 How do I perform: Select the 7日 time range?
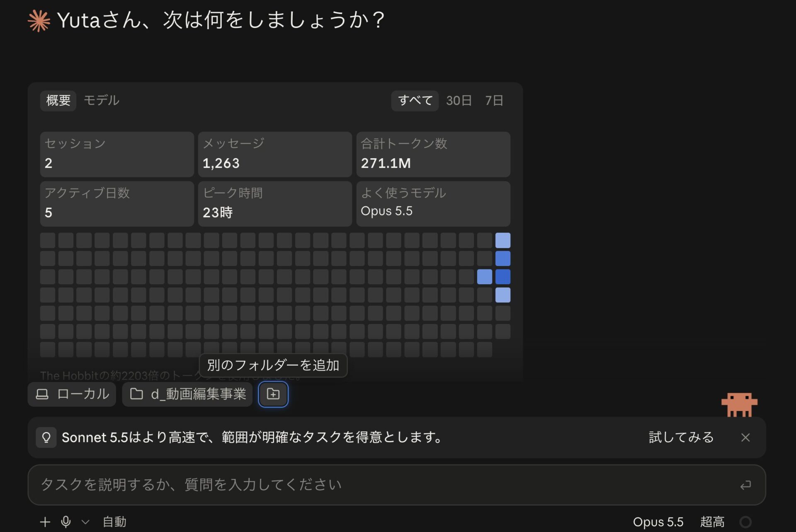pos(494,101)
